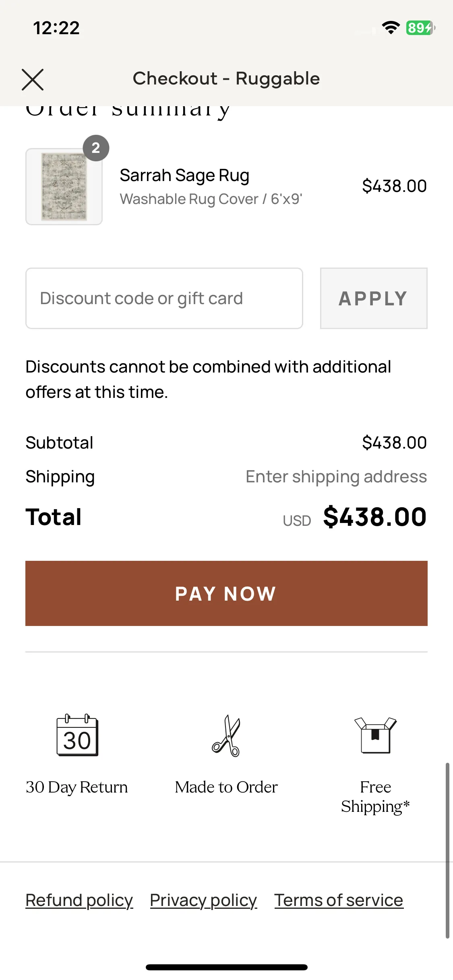
Task: Open the Sarrah Sage Rug thumbnail
Action: point(64,187)
